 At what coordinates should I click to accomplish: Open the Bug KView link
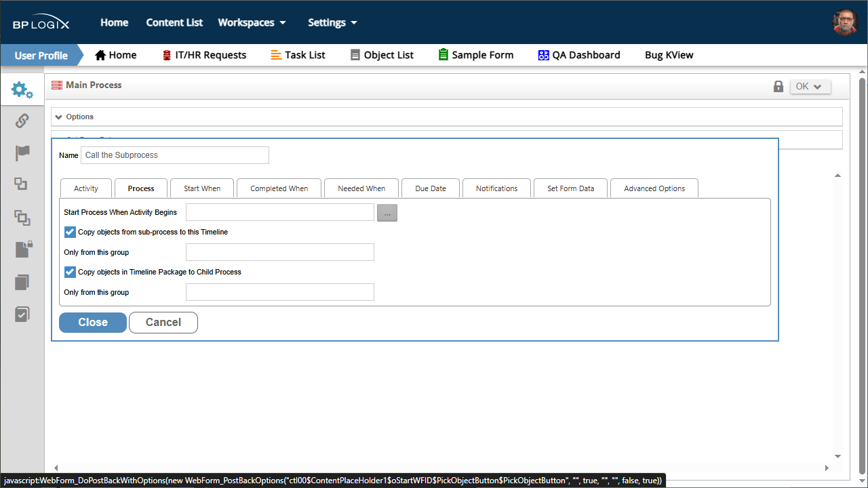point(669,55)
